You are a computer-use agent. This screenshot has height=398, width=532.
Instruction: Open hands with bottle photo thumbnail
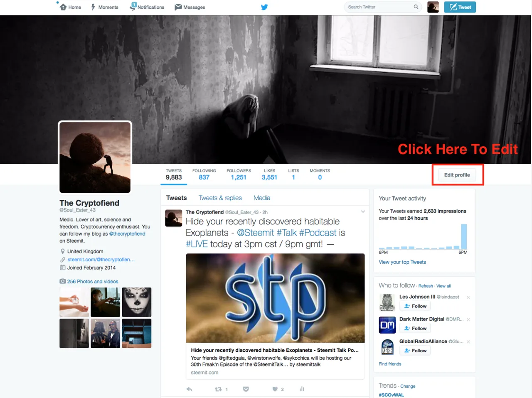[74, 302]
